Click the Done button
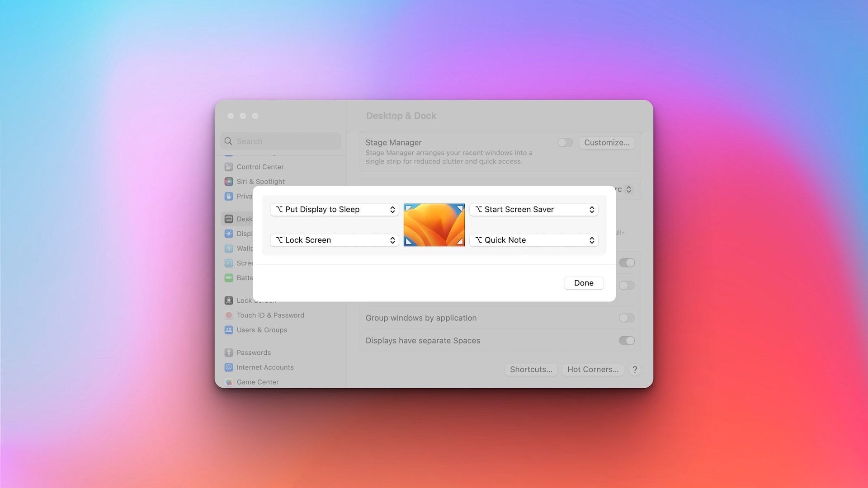 583,283
